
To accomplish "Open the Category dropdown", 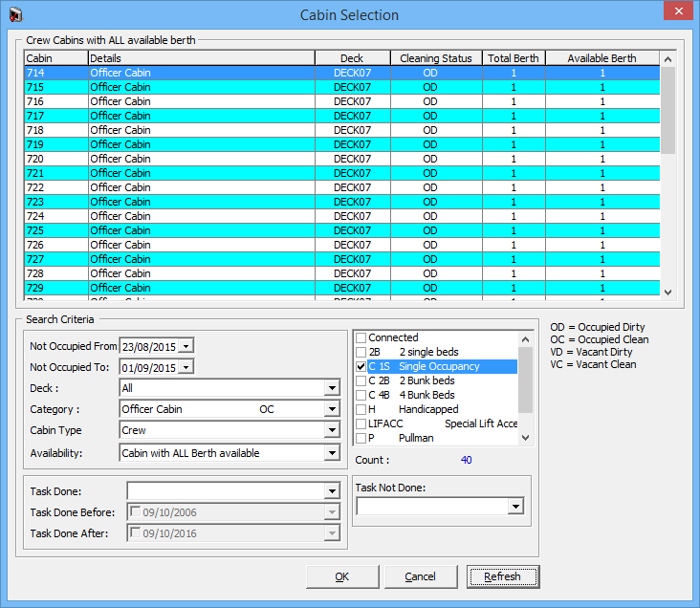I will (332, 409).
